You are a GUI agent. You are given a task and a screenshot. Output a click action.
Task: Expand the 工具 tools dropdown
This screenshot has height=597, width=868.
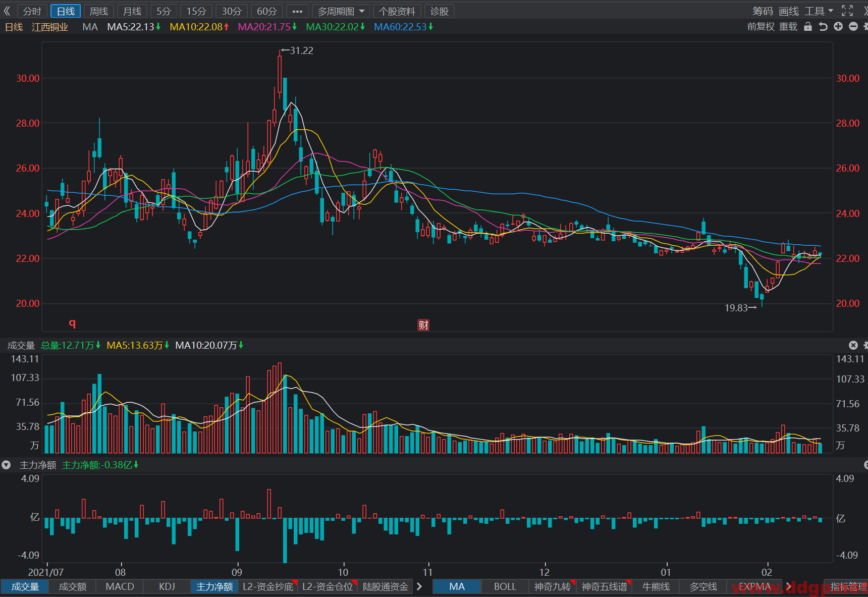[x=819, y=11]
